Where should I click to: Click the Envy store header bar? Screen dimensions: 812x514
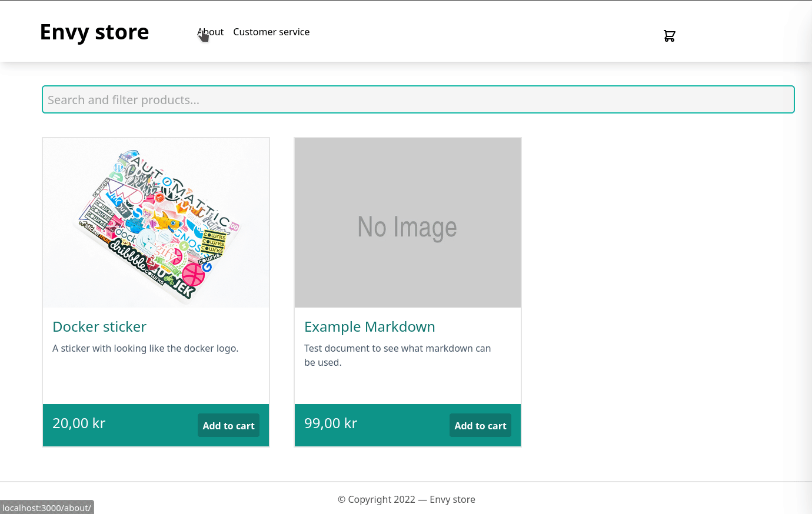471,31
